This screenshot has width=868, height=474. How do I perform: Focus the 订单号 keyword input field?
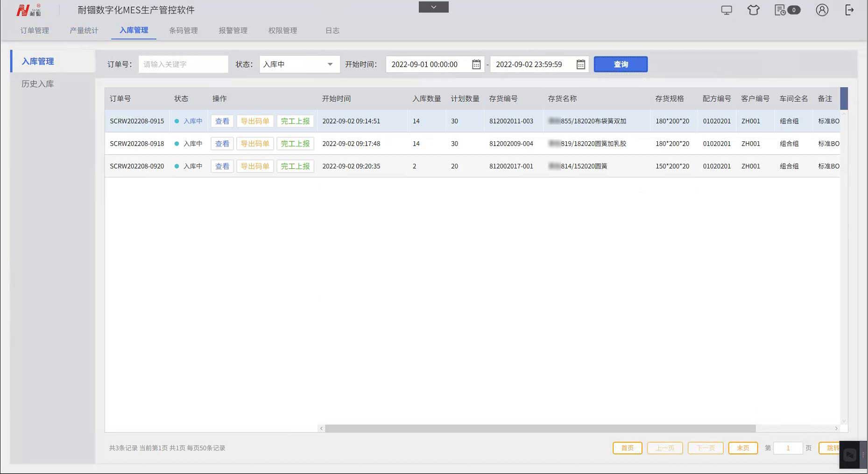point(183,64)
